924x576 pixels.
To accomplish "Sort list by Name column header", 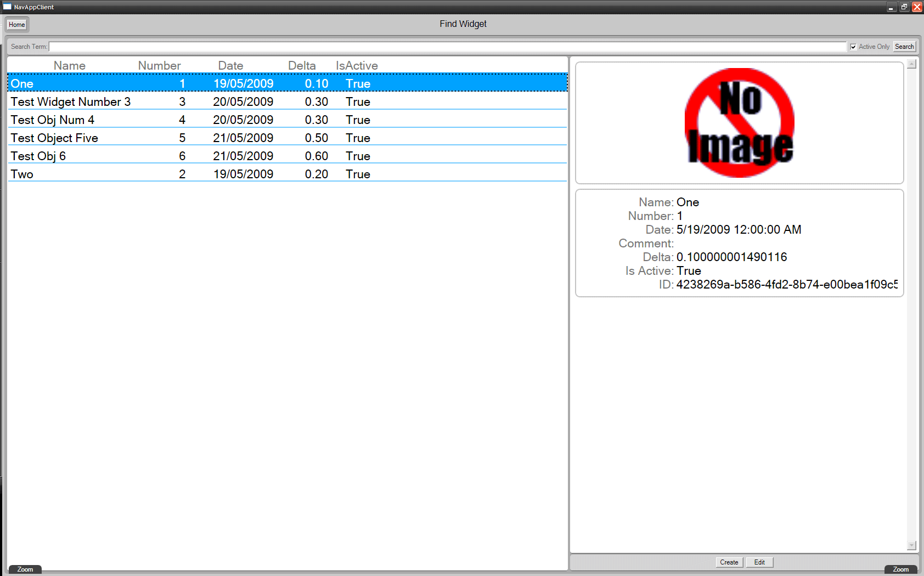I will click(x=70, y=66).
